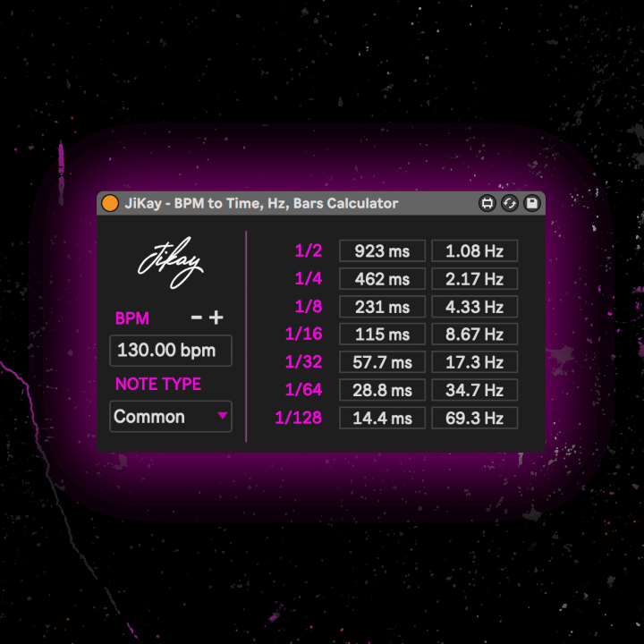The width and height of the screenshot is (644, 644).
Task: Click the show/hide device view icon
Action: 487,204
